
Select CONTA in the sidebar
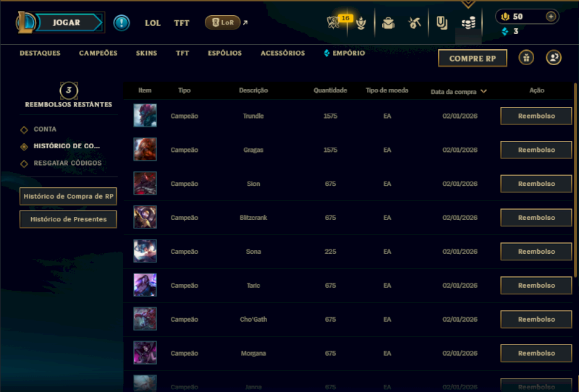(45, 129)
